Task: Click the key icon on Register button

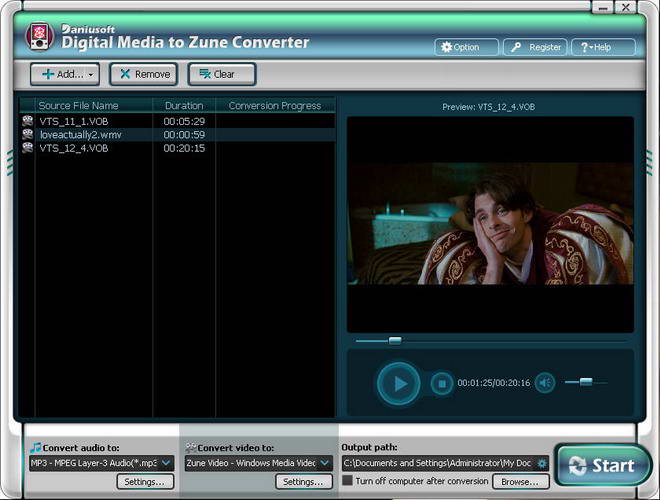Action: 516,47
